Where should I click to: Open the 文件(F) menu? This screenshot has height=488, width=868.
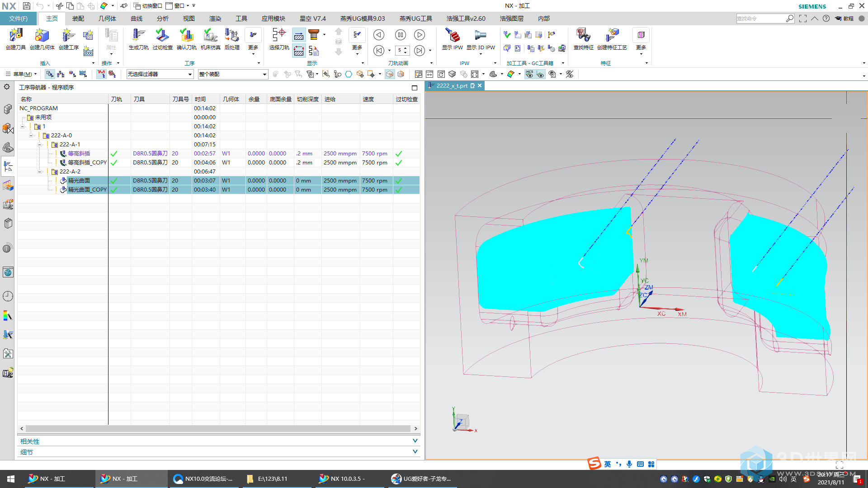18,19
